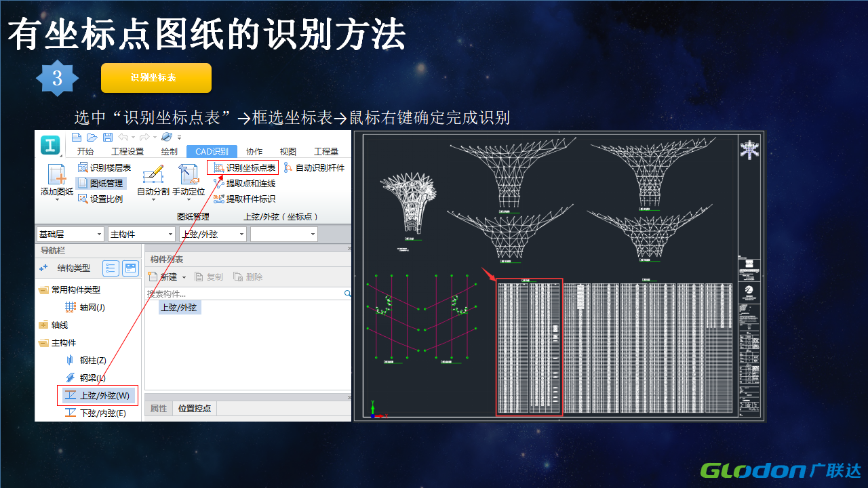Image resolution: width=868 pixels, height=488 pixels.
Task: Switch to the 属性 tab
Action: tap(158, 408)
